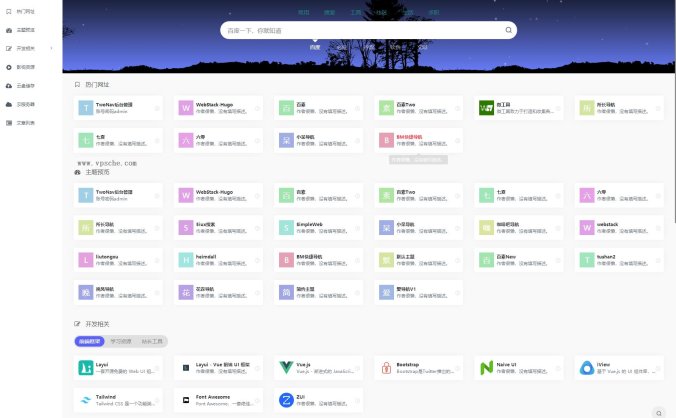Switch to the 前端框架 tab
Screen dimensions: 676x418
coord(90,341)
